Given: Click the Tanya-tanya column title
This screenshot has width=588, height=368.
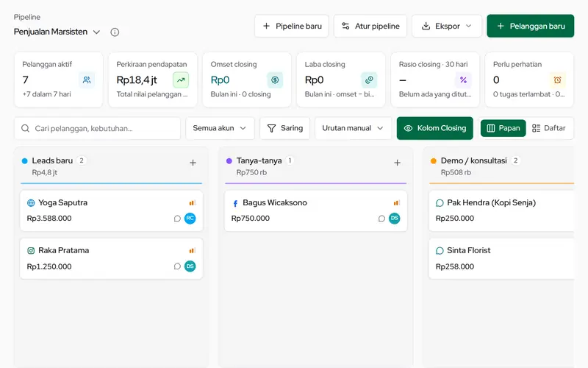Looking at the screenshot, I should (x=259, y=160).
